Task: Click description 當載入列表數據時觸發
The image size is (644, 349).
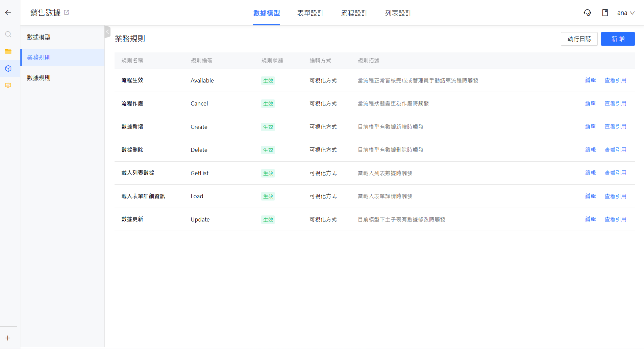Action: coord(385,173)
